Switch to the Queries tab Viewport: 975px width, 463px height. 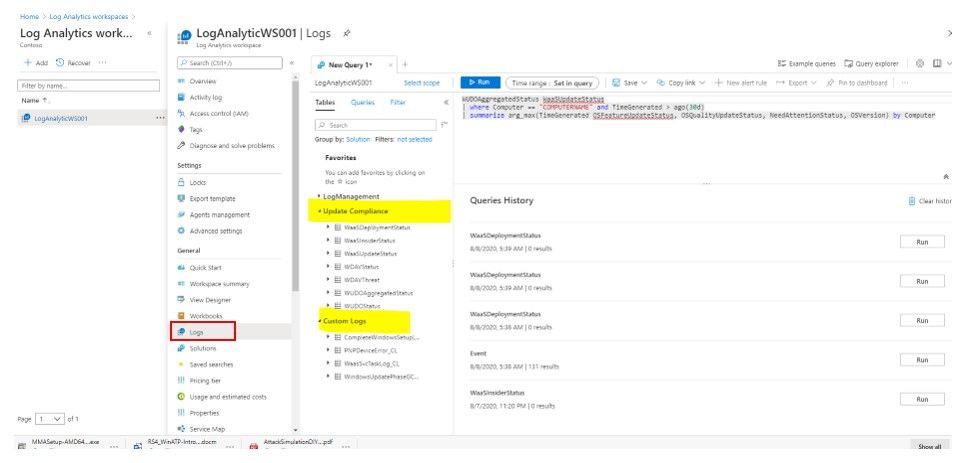point(363,103)
